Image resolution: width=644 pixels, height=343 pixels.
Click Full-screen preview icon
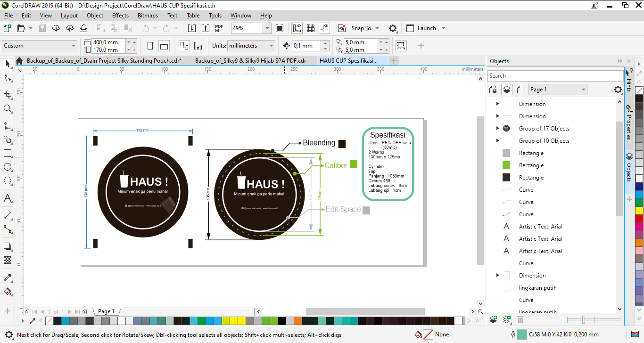(280, 28)
